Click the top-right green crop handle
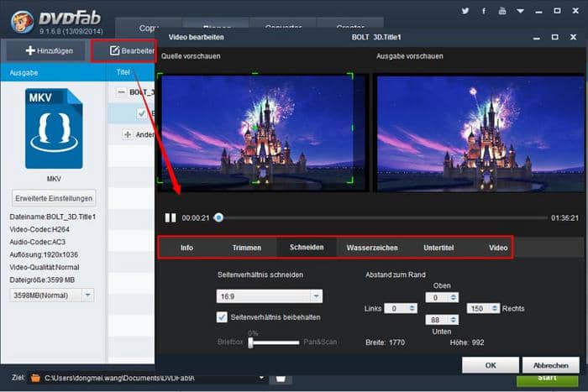 pos(350,76)
